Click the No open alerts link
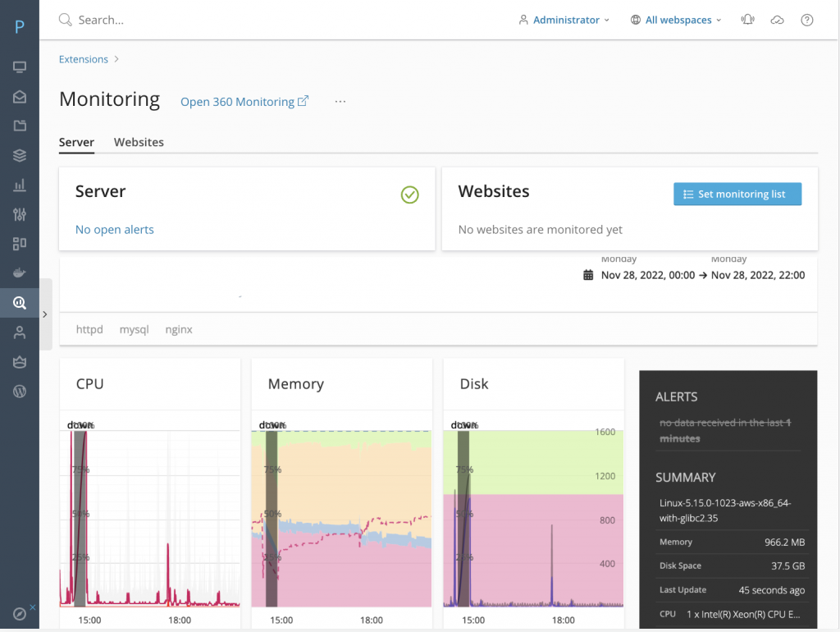 click(115, 230)
